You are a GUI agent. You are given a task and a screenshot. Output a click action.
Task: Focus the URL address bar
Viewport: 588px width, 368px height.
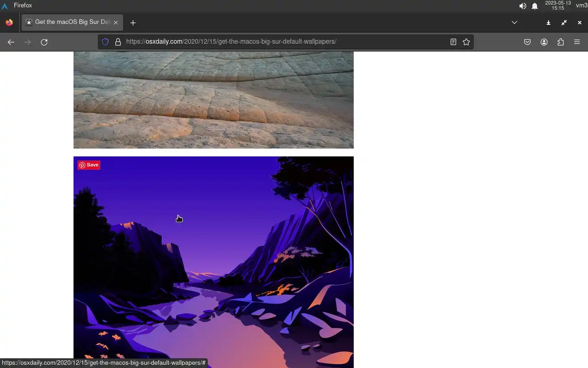pyautogui.click(x=286, y=42)
